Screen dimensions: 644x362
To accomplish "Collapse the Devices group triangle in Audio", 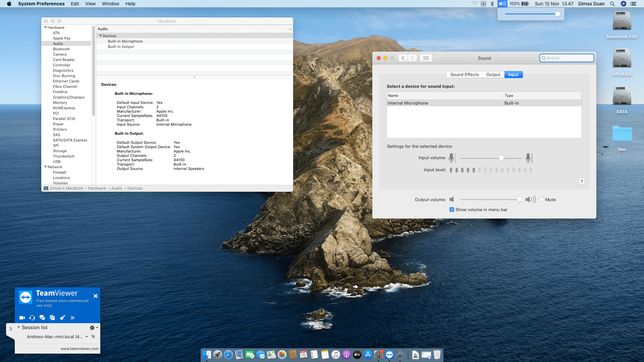I will click(x=100, y=36).
